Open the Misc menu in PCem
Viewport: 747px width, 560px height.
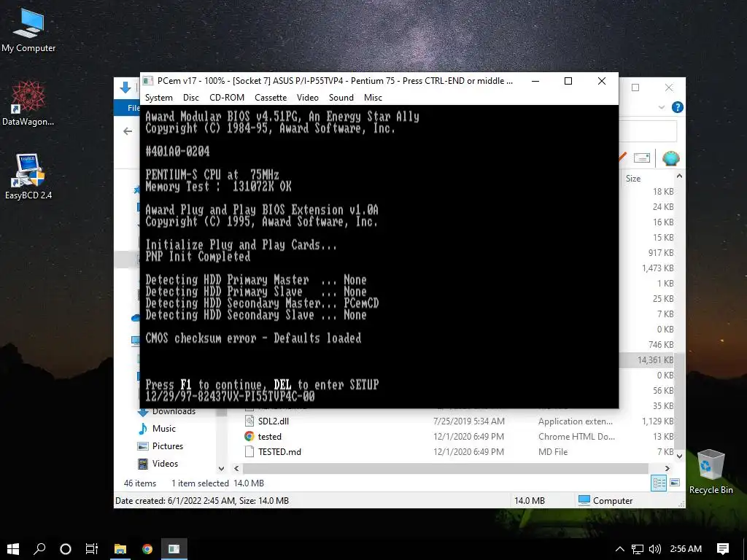point(373,98)
